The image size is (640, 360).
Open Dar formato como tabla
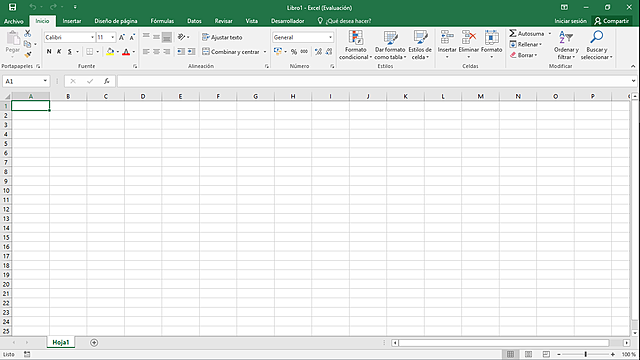tap(390, 45)
